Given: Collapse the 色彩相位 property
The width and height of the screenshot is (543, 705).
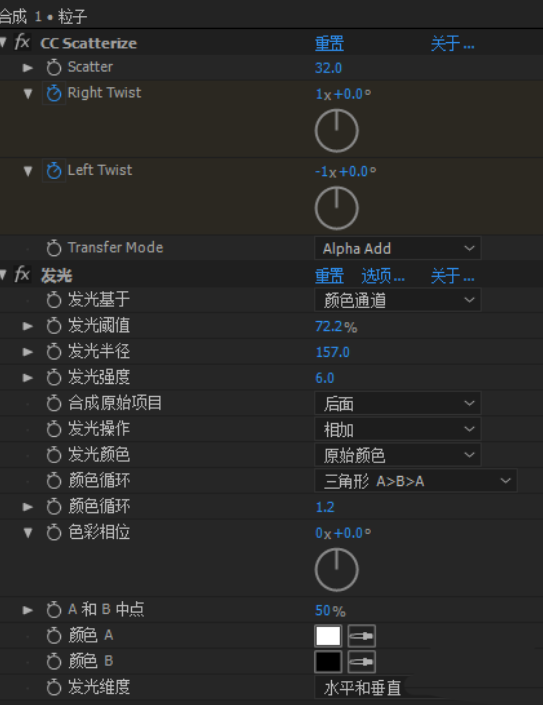Looking at the screenshot, I should point(28,533).
